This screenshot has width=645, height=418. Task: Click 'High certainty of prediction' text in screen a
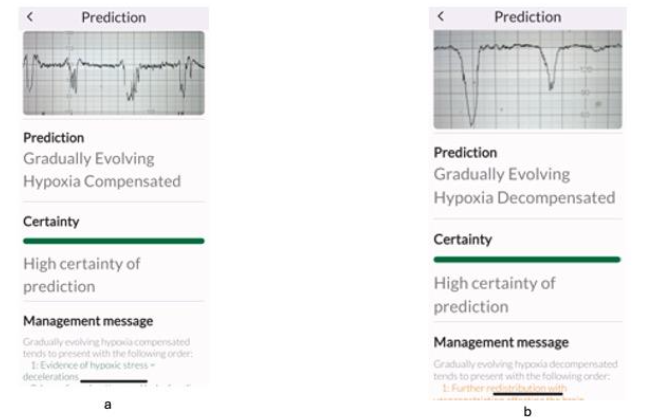pyautogui.click(x=82, y=275)
